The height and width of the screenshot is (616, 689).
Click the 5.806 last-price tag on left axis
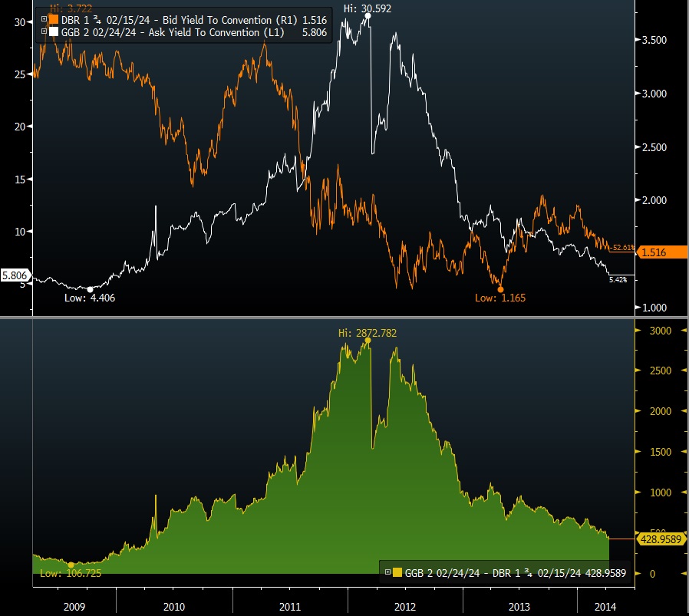(x=15, y=275)
